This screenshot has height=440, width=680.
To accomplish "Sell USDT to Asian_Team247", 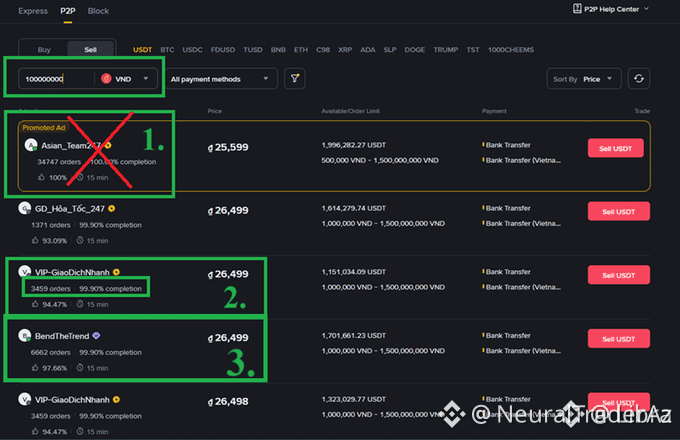I will 615,148.
